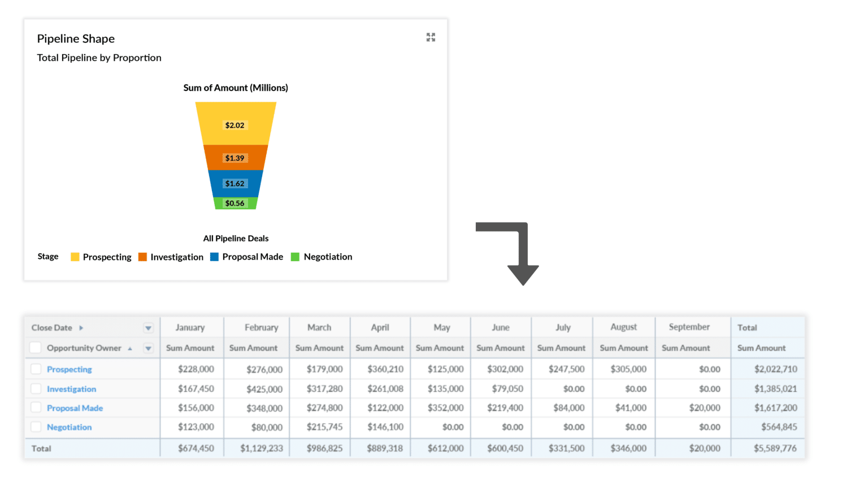
Task: Click the blue Proposal Made legend swatch
Action: 214,257
